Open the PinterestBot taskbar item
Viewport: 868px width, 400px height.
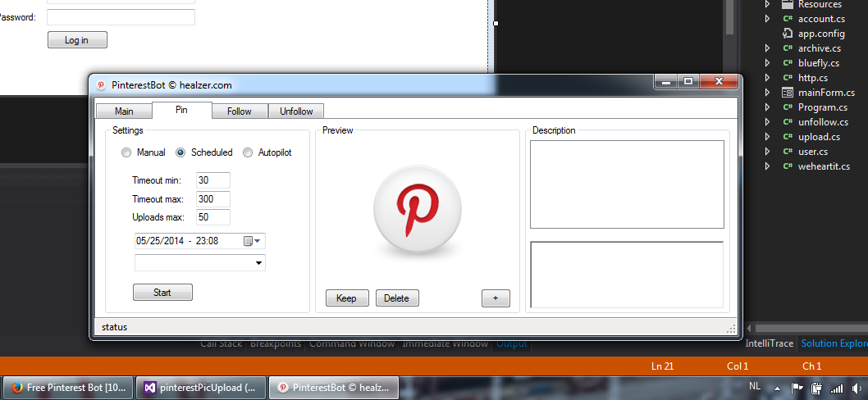334,388
